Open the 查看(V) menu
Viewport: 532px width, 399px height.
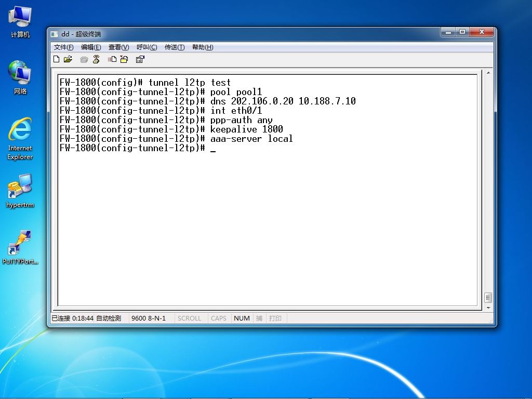point(119,47)
